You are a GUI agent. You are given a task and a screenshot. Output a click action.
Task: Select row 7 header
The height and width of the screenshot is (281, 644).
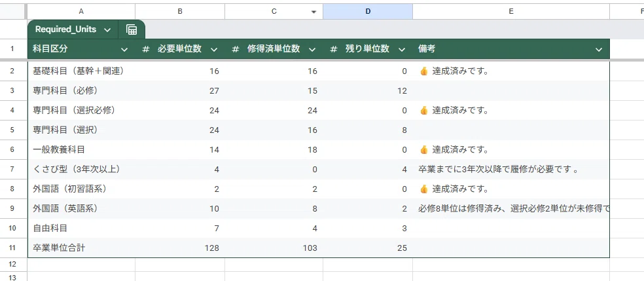tap(12, 169)
